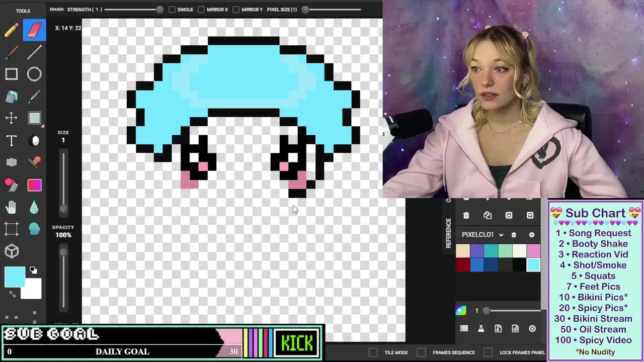Screen dimensions: 644x362
Task: Click the secondary white color swatch
Action: tap(32, 289)
